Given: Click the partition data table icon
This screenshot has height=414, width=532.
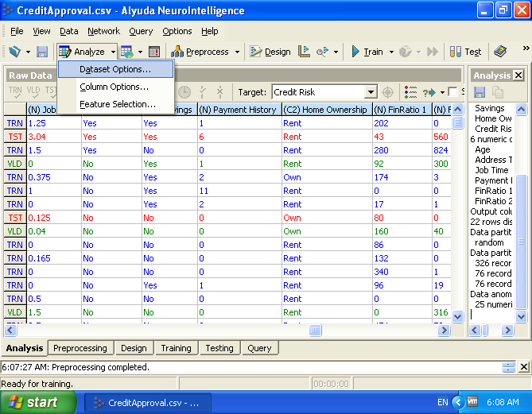Looking at the screenshot, I should click(127, 52).
